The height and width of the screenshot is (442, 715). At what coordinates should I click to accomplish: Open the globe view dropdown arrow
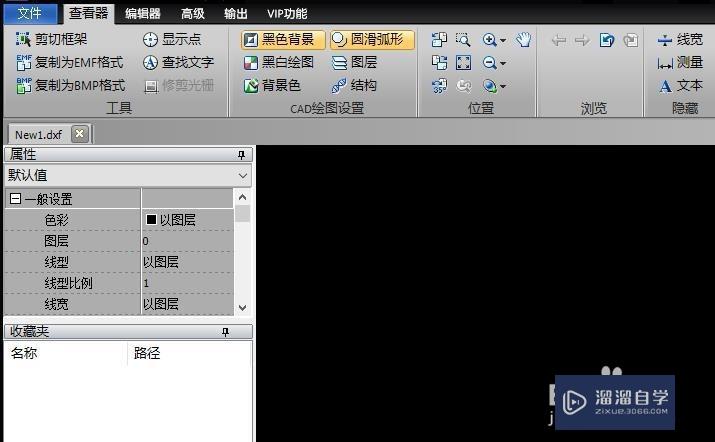503,86
